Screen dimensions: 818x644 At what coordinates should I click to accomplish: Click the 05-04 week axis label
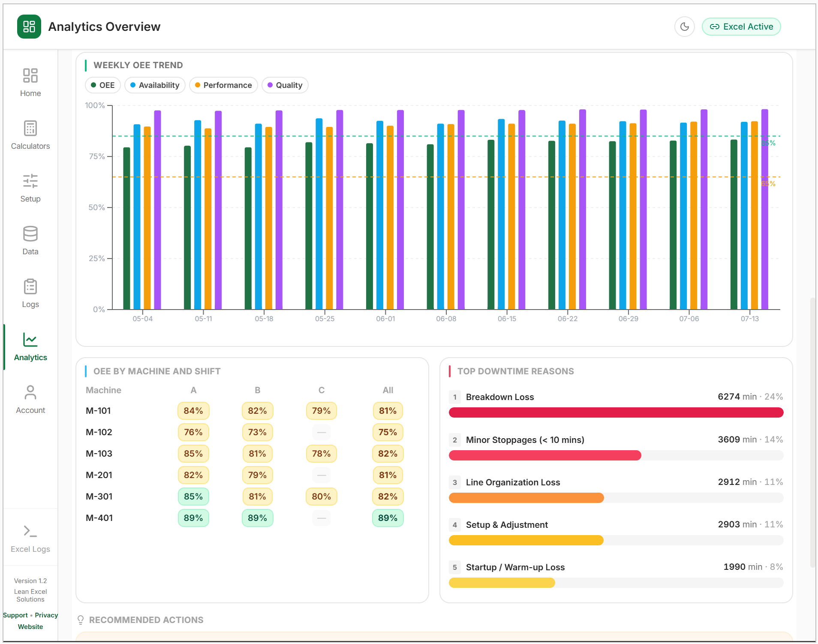(x=143, y=319)
